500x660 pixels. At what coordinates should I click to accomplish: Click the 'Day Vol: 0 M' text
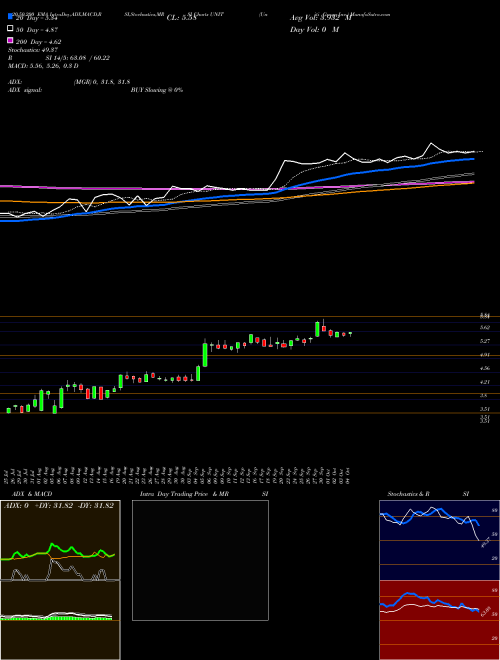(x=314, y=29)
